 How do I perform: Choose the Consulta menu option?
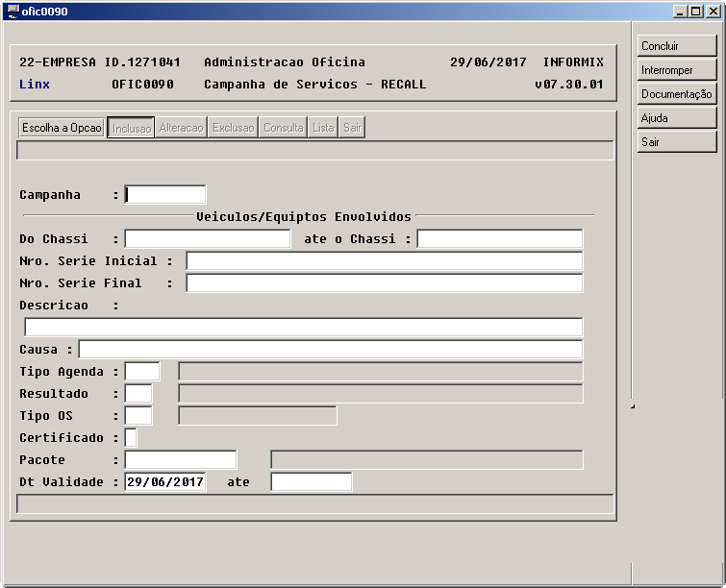pyautogui.click(x=284, y=128)
